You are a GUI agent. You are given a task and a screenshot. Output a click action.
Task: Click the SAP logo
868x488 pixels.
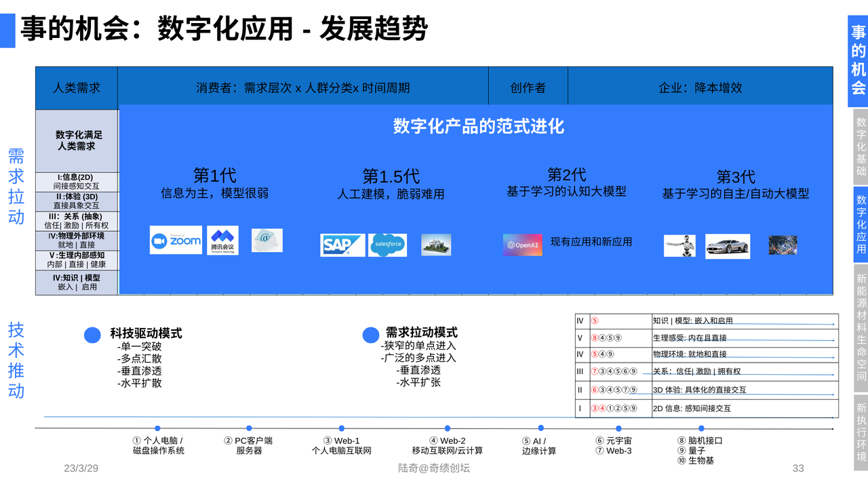[342, 245]
